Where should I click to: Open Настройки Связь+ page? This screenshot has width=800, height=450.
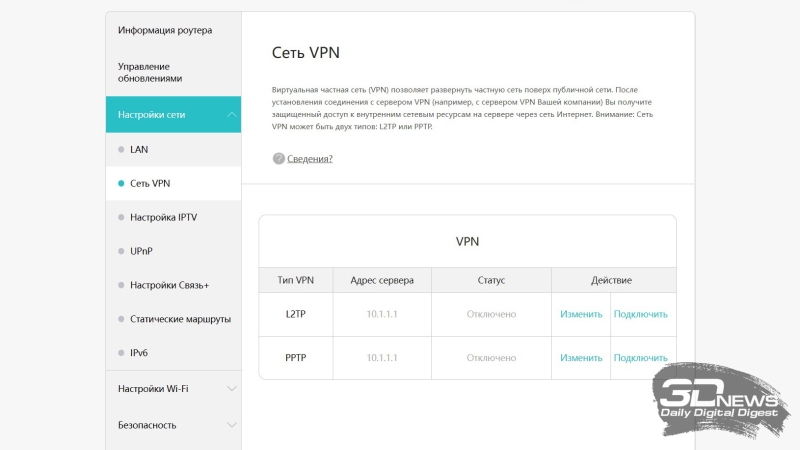pos(169,285)
